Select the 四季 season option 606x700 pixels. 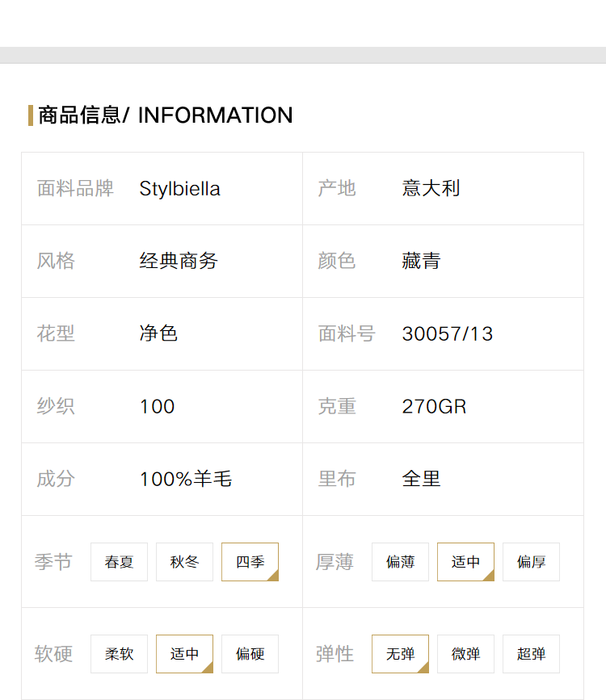pyautogui.click(x=250, y=562)
